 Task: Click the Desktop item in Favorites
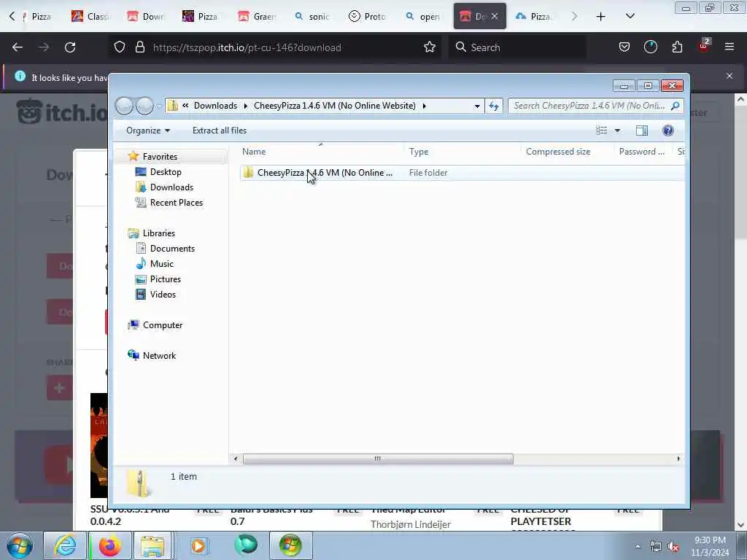166,172
